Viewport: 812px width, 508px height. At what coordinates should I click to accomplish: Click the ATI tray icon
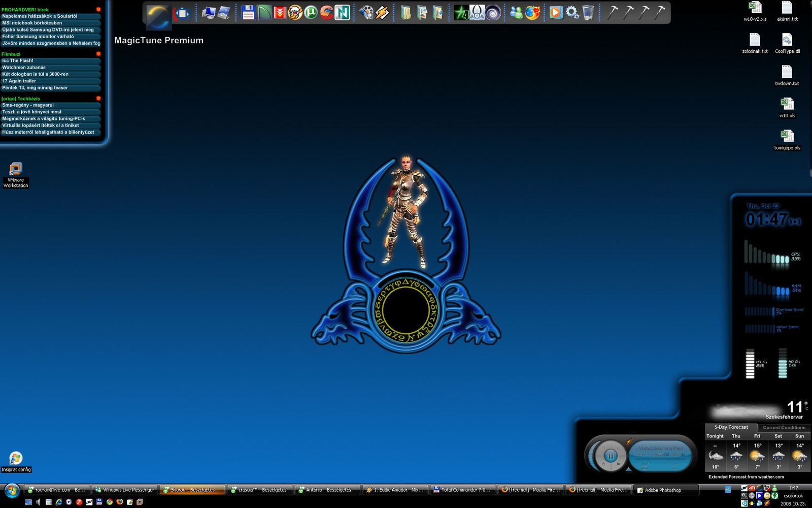click(752, 488)
